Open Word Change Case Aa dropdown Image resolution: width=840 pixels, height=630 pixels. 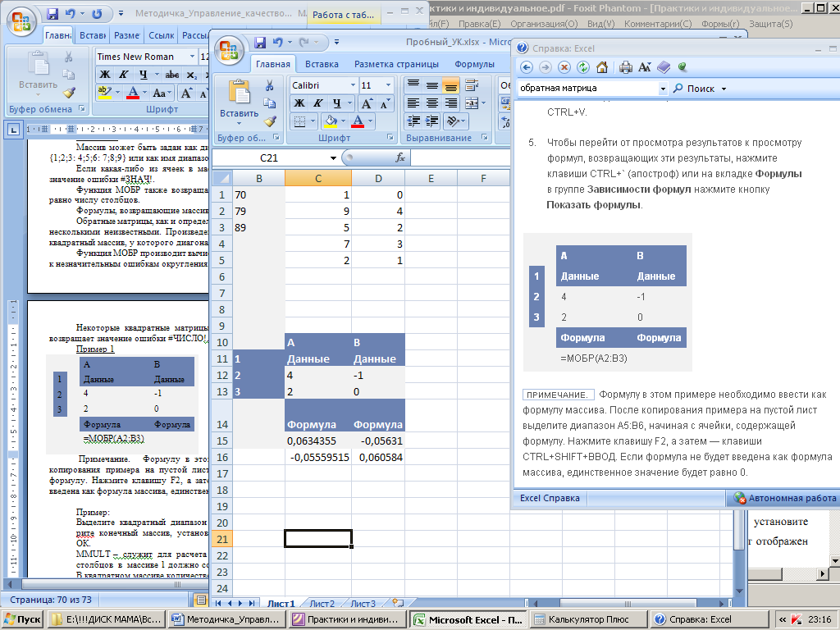pyautogui.click(x=160, y=93)
